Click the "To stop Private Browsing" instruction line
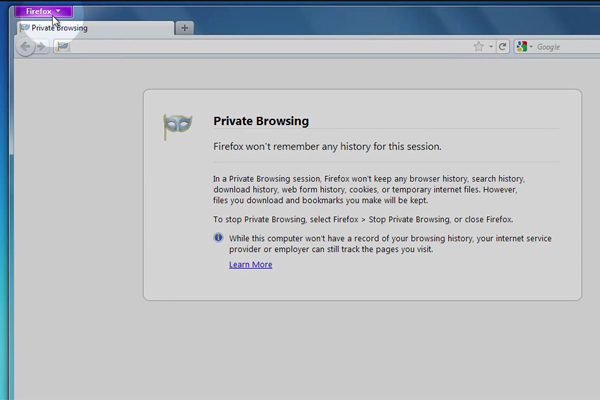Viewport: 600px width, 400px height. pyautogui.click(x=363, y=219)
